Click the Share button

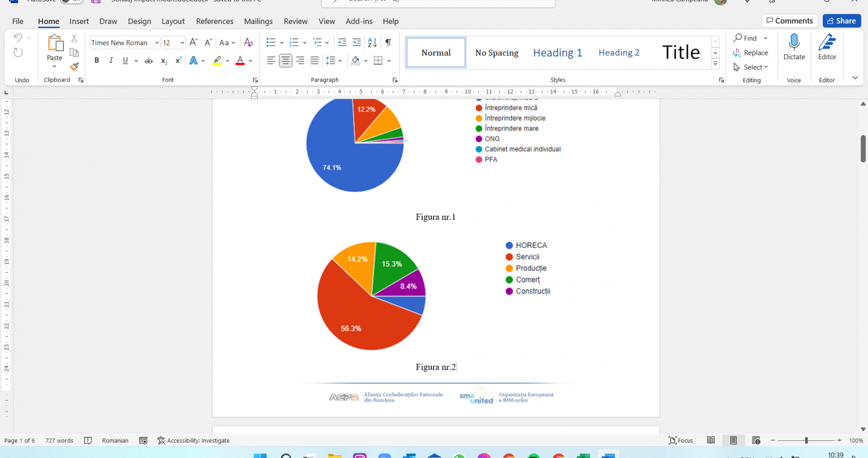point(841,21)
